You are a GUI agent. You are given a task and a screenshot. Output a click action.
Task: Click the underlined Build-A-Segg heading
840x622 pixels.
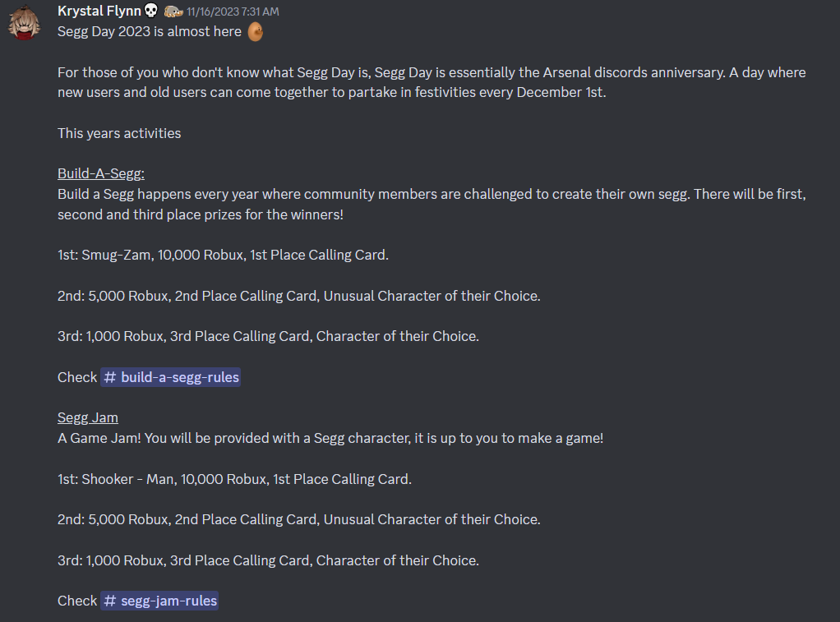[x=101, y=173]
